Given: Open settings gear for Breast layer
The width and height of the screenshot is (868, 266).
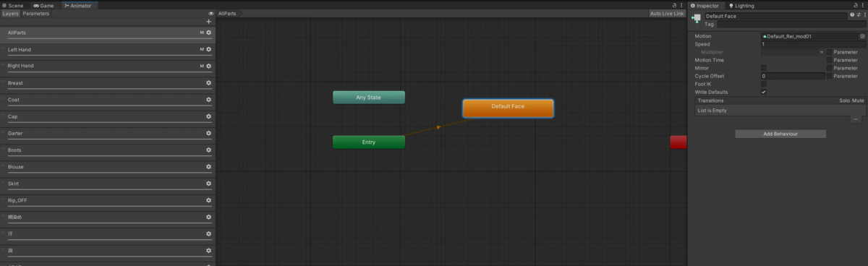Looking at the screenshot, I should [x=209, y=83].
